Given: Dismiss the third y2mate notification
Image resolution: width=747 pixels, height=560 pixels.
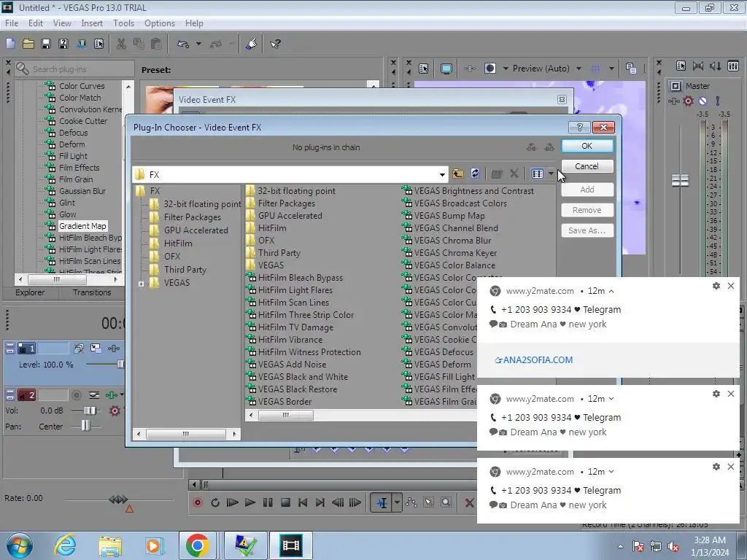Looking at the screenshot, I should coord(731,467).
